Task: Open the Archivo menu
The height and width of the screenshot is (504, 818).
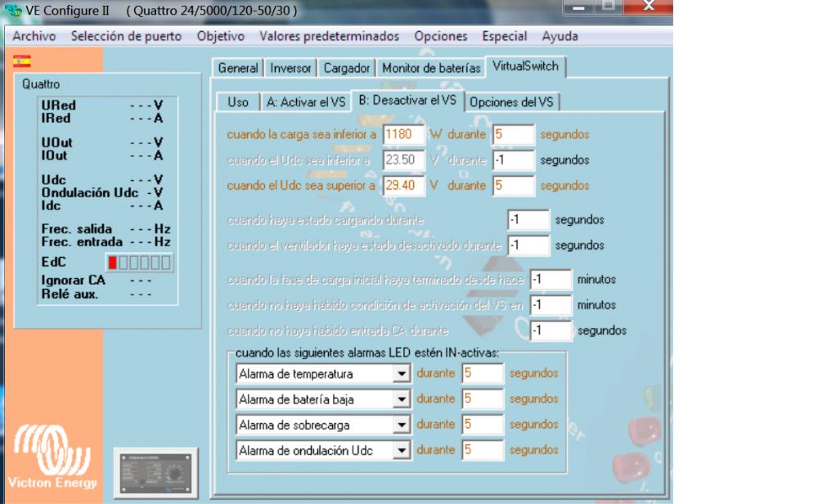Action: click(x=34, y=36)
